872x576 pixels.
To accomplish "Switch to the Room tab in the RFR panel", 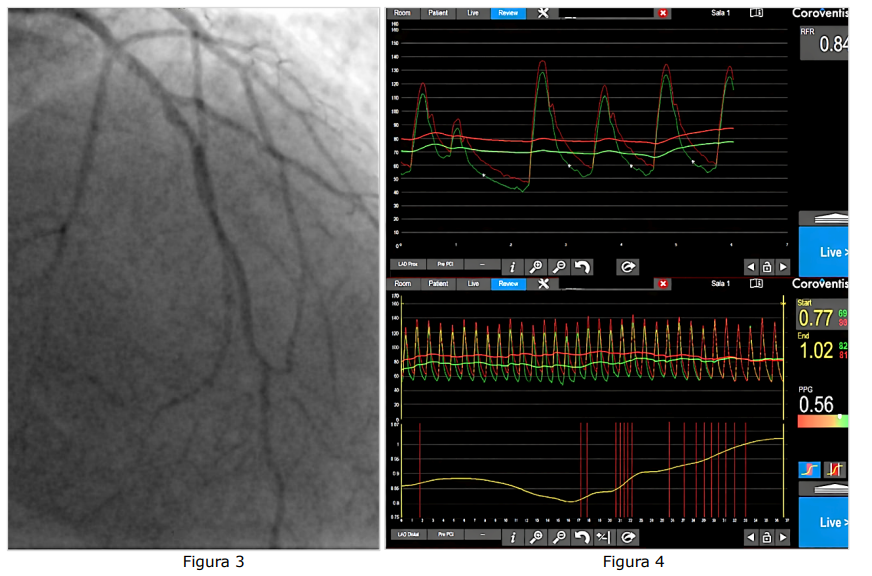I will point(402,13).
